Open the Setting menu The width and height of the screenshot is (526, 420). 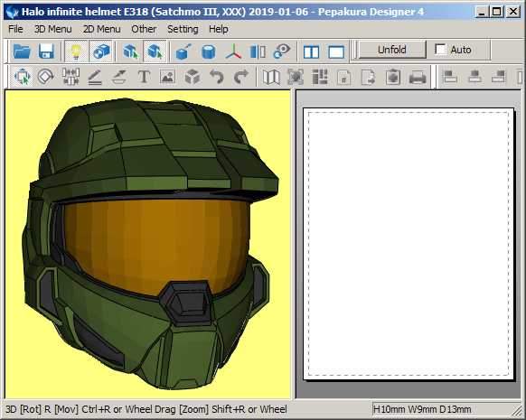(183, 29)
